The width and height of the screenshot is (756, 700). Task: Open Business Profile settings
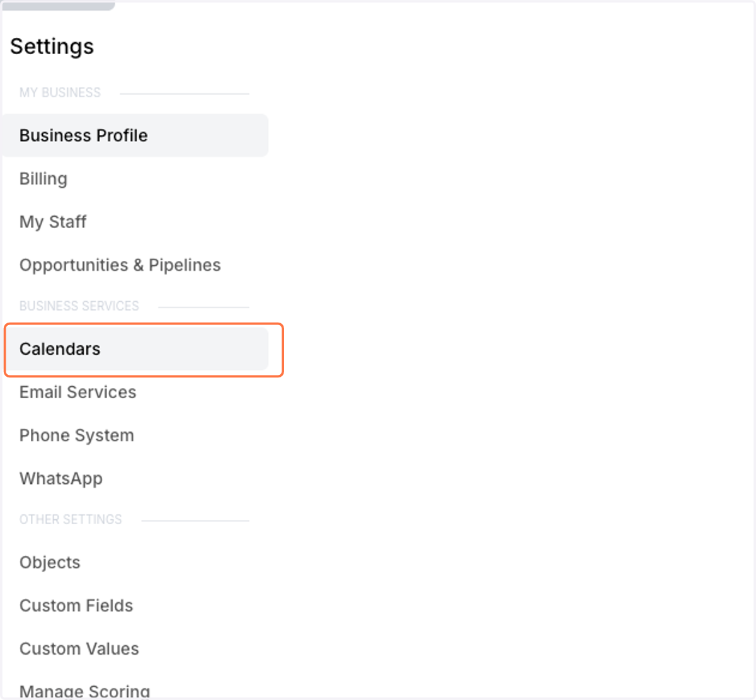pos(135,135)
